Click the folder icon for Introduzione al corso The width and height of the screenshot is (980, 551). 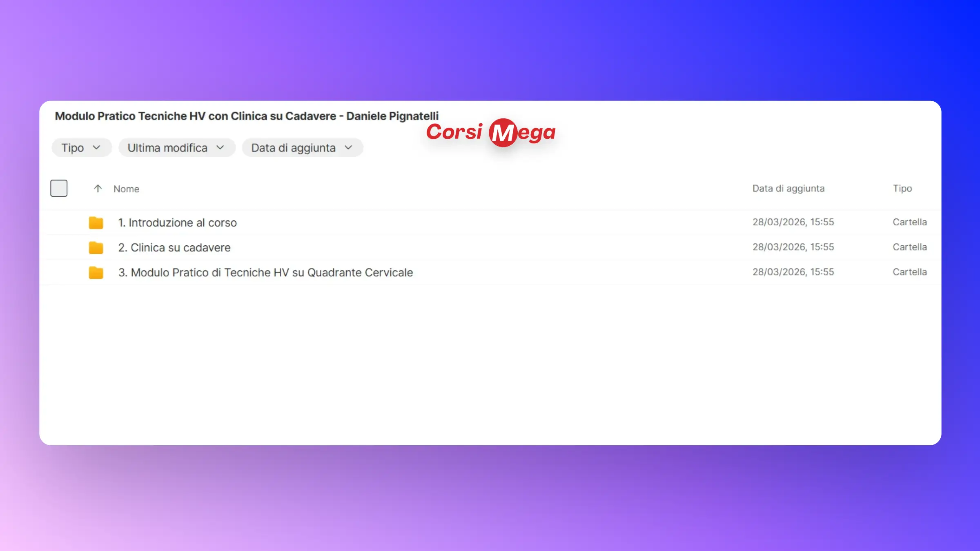point(96,223)
